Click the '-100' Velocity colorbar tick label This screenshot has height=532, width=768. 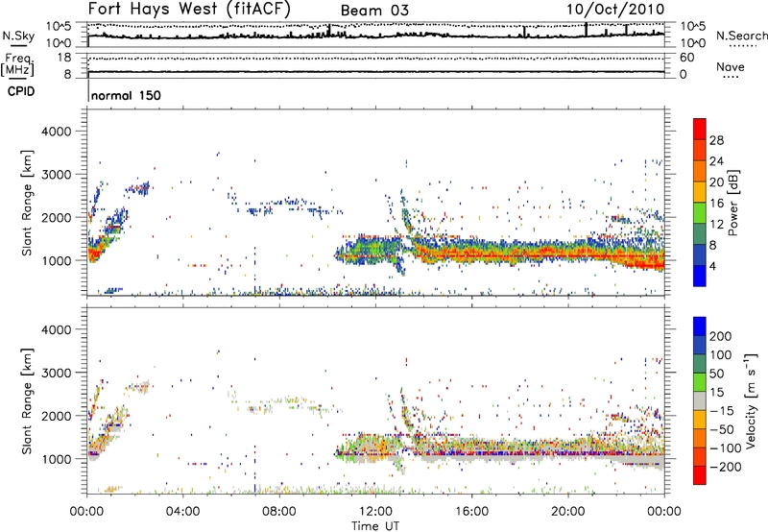tap(726, 447)
